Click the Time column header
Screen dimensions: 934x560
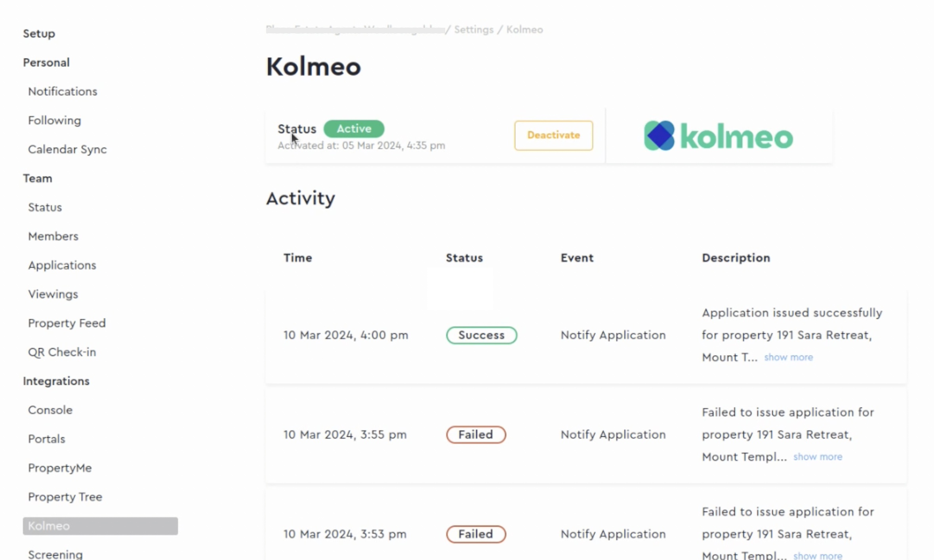[x=298, y=258]
